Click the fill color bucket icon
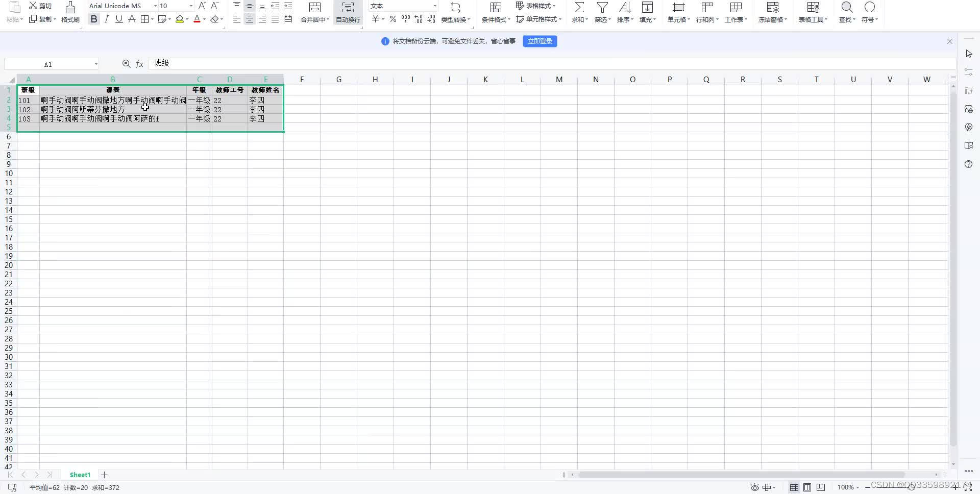 (180, 19)
